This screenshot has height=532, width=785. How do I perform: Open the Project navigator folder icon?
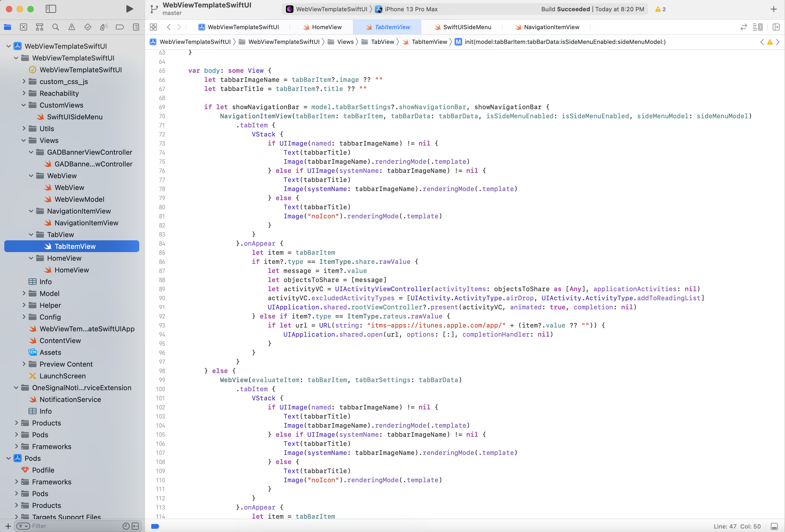tap(7, 27)
